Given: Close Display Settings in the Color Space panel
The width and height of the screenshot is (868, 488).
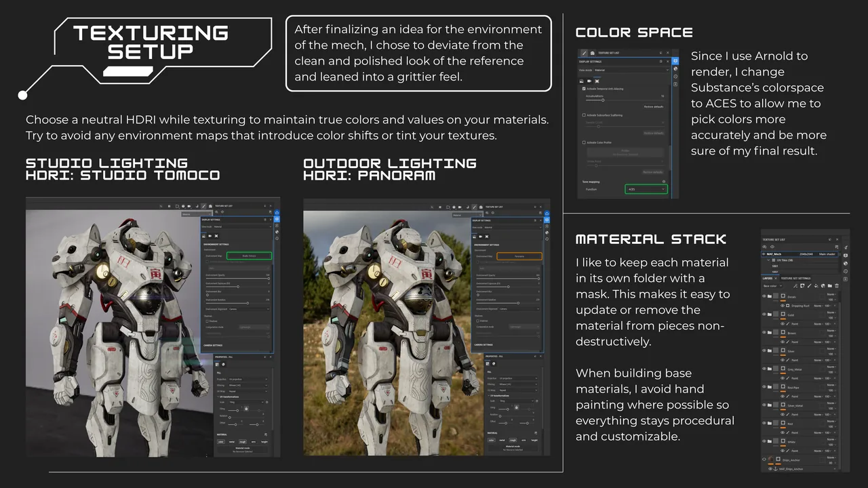Looking at the screenshot, I should coord(667,62).
